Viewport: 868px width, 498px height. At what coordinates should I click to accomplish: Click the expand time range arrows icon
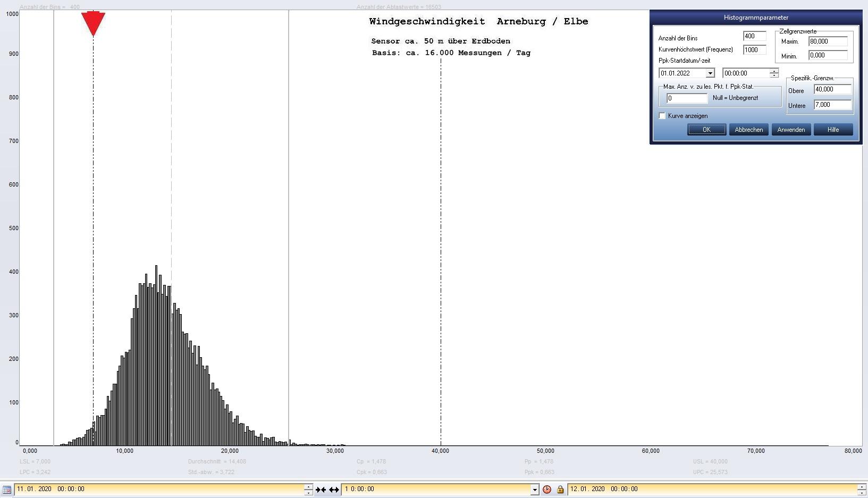tap(334, 489)
